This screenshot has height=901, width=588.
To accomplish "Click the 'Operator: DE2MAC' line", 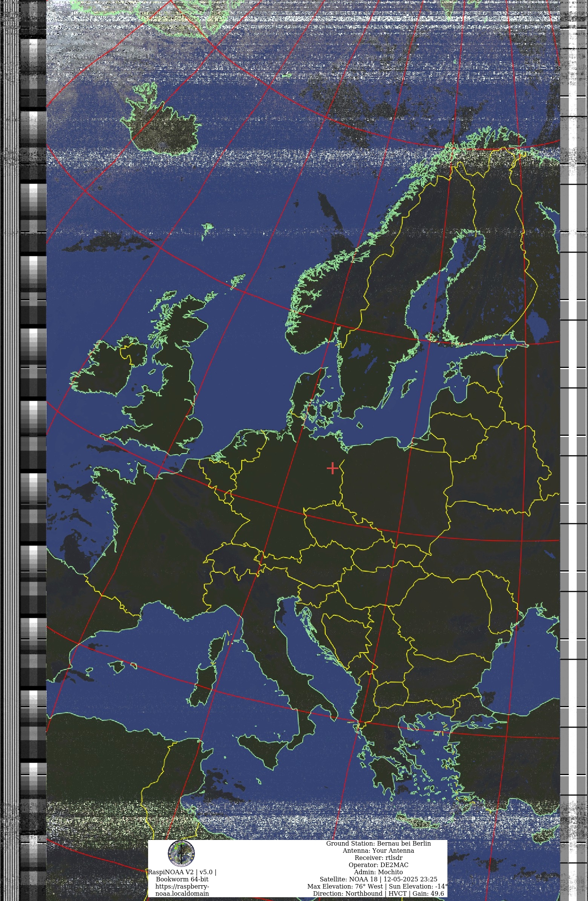I will coord(378,865).
